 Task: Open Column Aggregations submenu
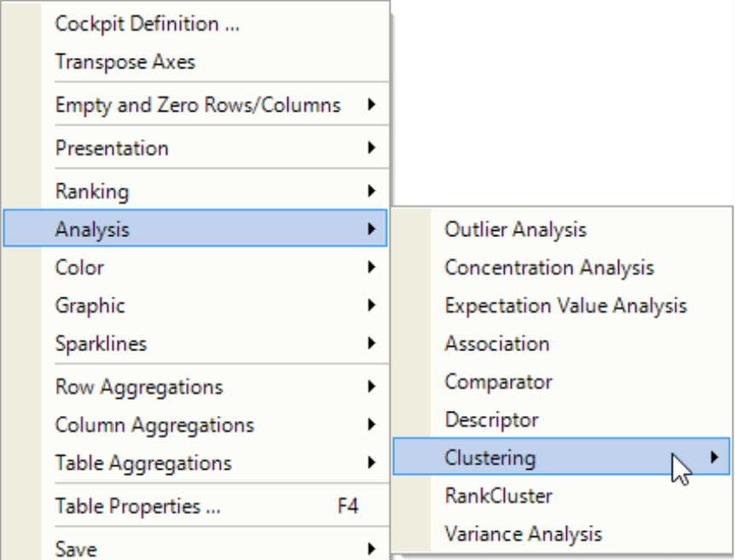(195, 424)
